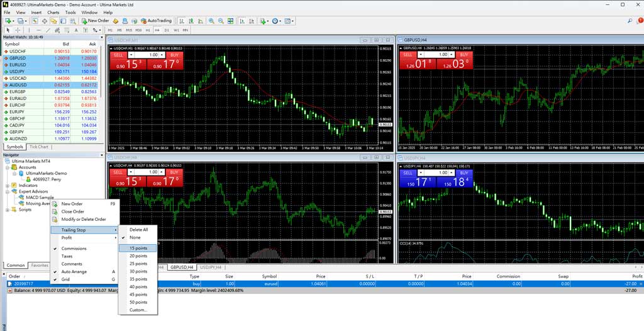Zoom in on the chart
644x331 pixels.
point(211,21)
